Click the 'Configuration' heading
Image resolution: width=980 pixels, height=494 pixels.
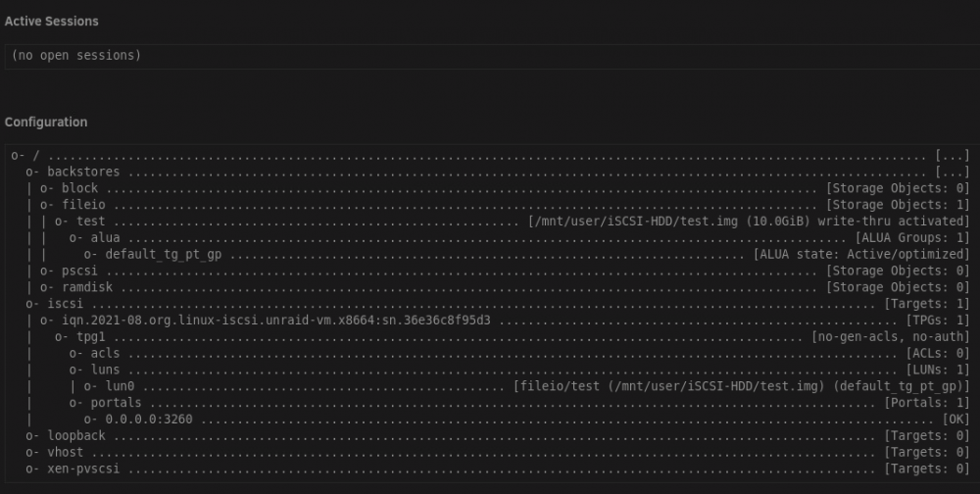click(x=46, y=122)
